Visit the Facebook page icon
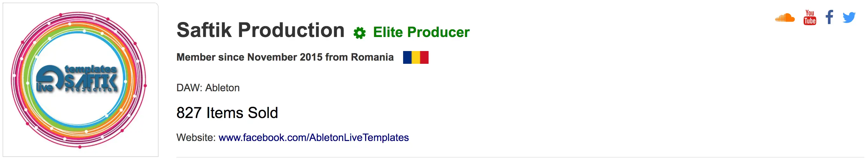Viewport: 868px width, 163px height. pos(829,17)
